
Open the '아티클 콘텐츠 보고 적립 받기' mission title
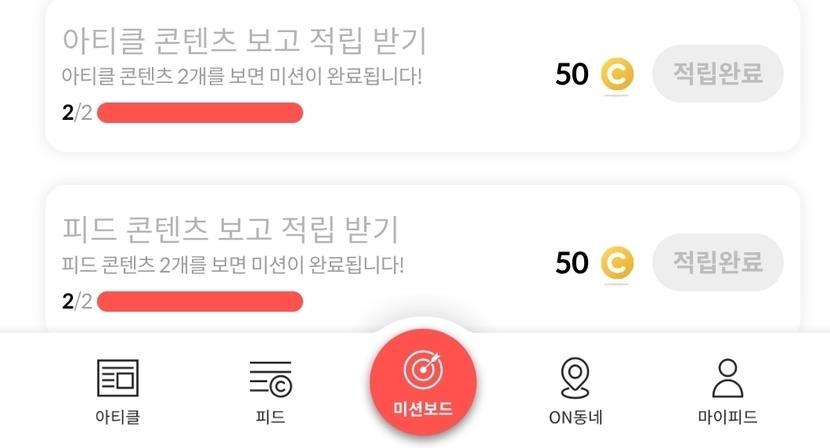pyautogui.click(x=245, y=41)
